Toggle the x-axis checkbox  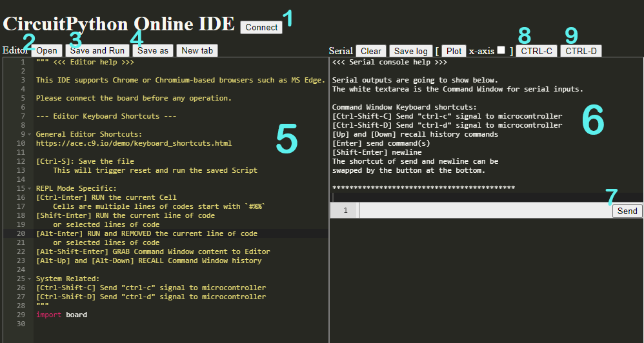501,50
